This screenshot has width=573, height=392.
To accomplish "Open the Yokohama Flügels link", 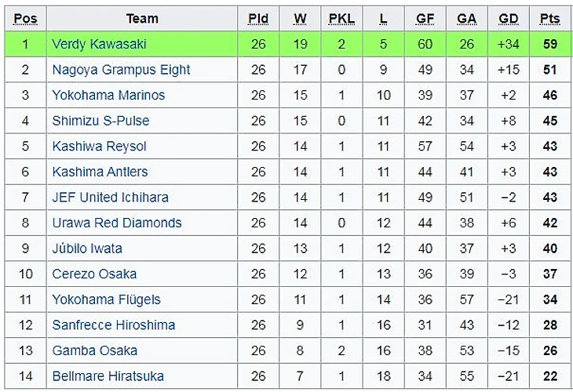I will click(106, 299).
